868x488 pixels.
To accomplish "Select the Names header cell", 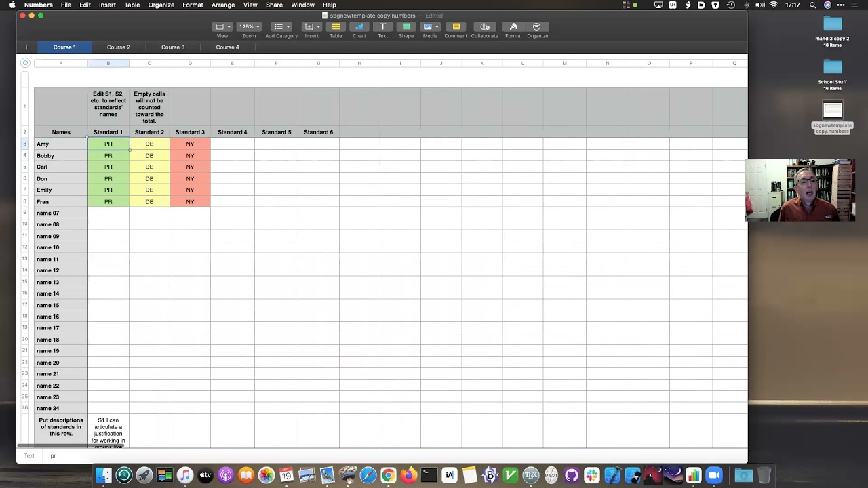I will click(60, 132).
